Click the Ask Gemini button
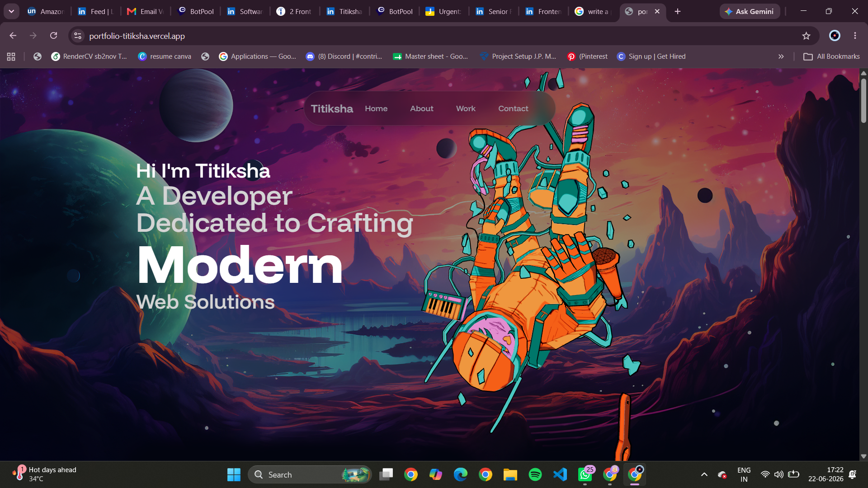868x488 pixels. coord(750,11)
